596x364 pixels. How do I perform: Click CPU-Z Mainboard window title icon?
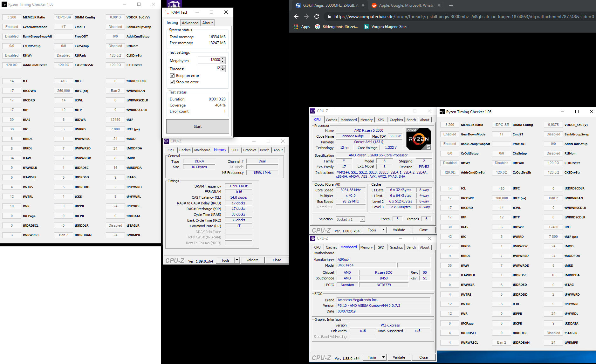pos(313,238)
